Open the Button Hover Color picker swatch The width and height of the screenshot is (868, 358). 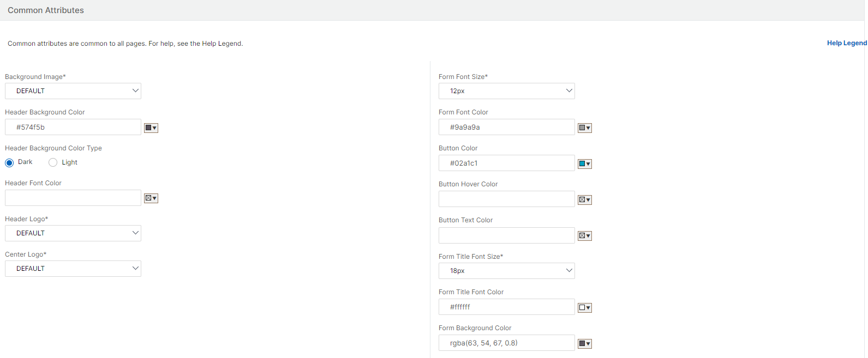coord(585,200)
